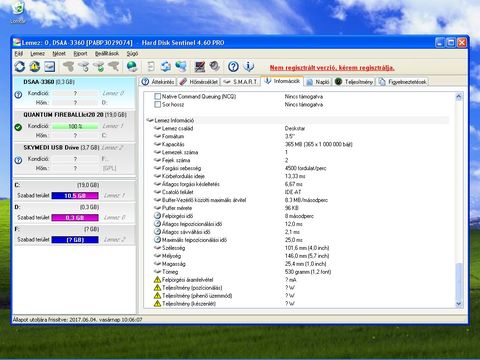Toggle the Native Command Queuing (NCQ) checkbox
Screen dimensions: 480x360
(158, 96)
